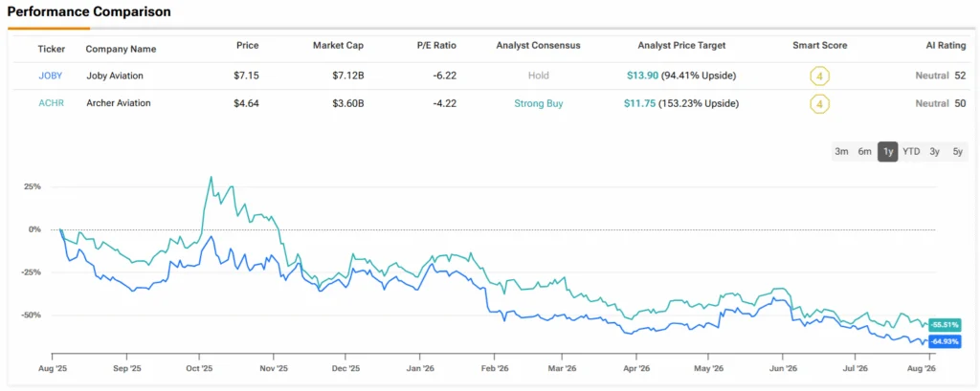The image size is (980, 391).
Task: Click the Ticker column header
Action: (x=52, y=49)
